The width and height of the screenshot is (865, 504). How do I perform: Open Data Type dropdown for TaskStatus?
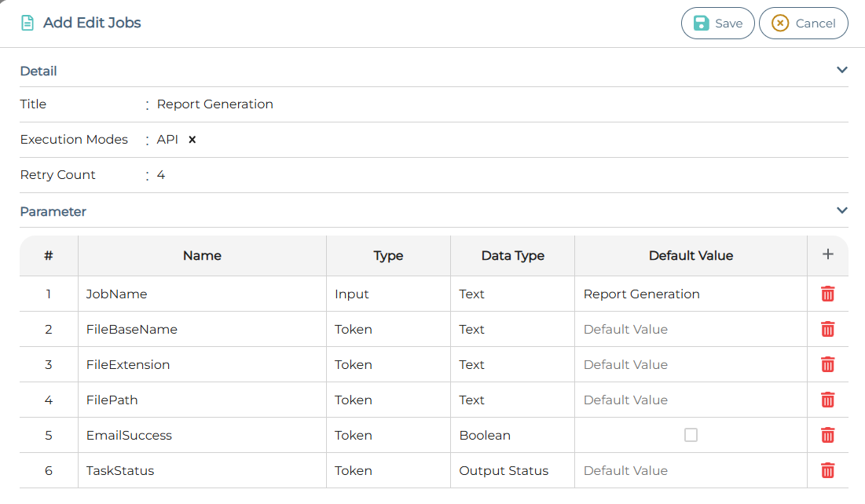(512, 470)
